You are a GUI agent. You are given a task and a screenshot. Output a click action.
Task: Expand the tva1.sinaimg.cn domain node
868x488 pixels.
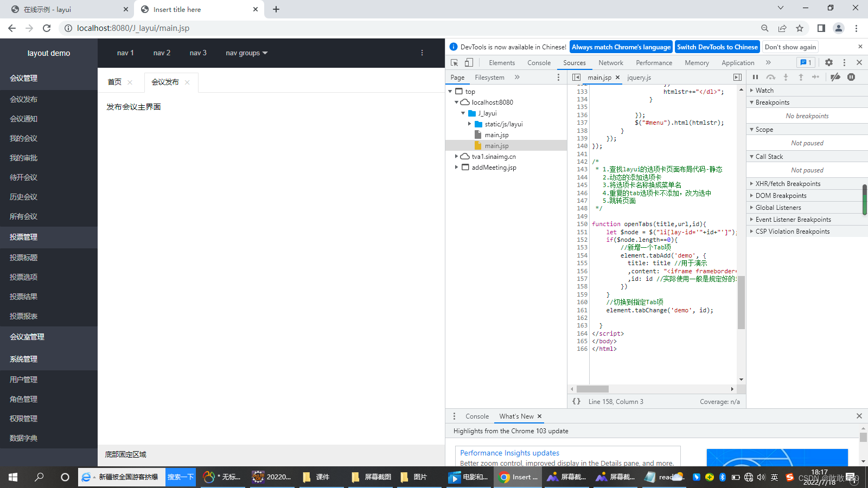(x=457, y=156)
